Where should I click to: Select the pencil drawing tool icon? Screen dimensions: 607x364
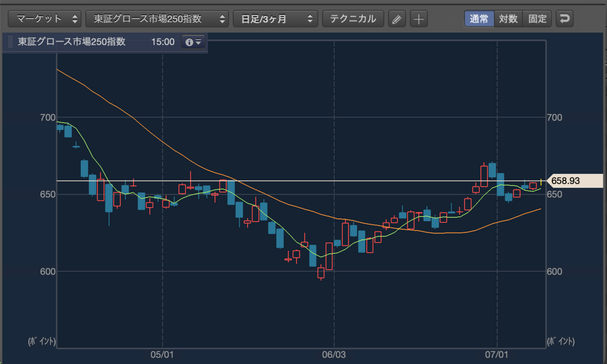pos(397,19)
